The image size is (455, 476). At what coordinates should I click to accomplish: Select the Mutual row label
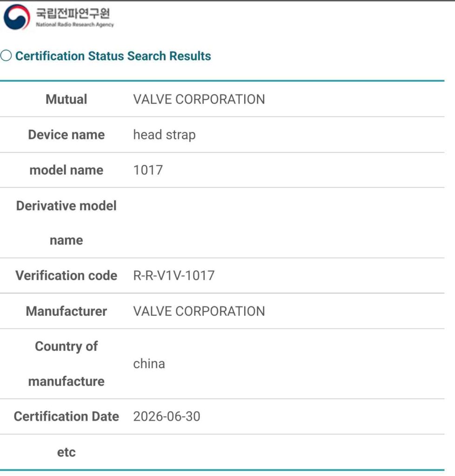click(x=66, y=99)
